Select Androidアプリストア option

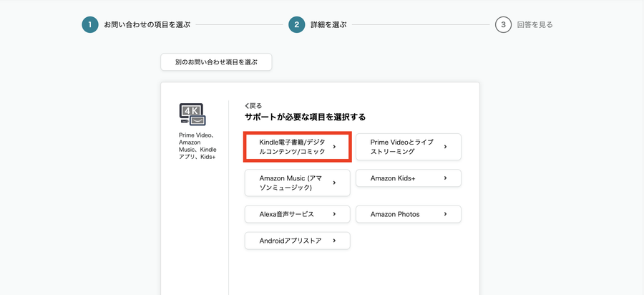298,241
